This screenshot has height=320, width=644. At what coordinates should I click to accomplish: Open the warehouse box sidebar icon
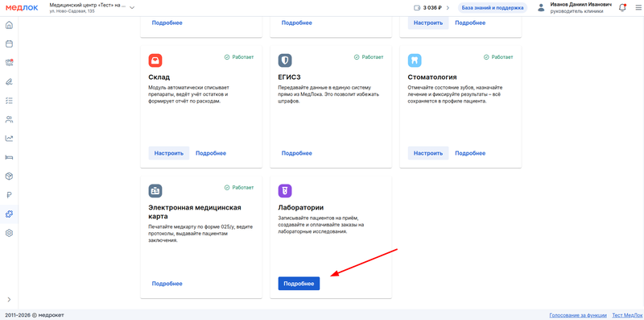[9, 176]
